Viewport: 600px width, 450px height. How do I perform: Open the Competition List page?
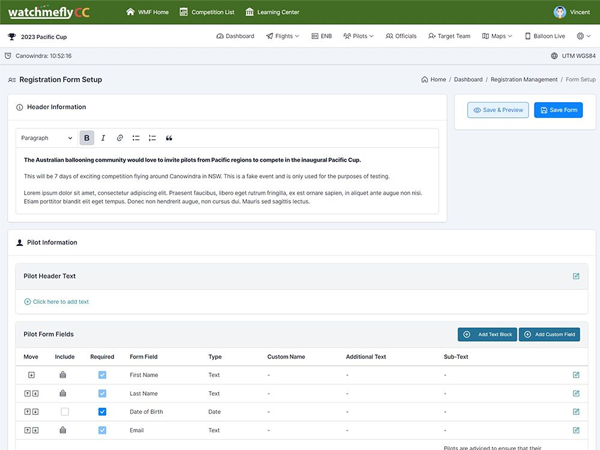pos(210,12)
